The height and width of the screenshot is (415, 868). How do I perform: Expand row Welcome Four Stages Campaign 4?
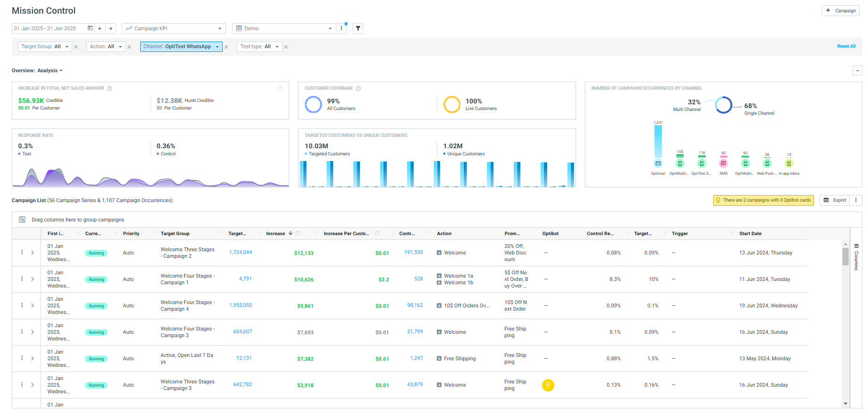pos(33,305)
